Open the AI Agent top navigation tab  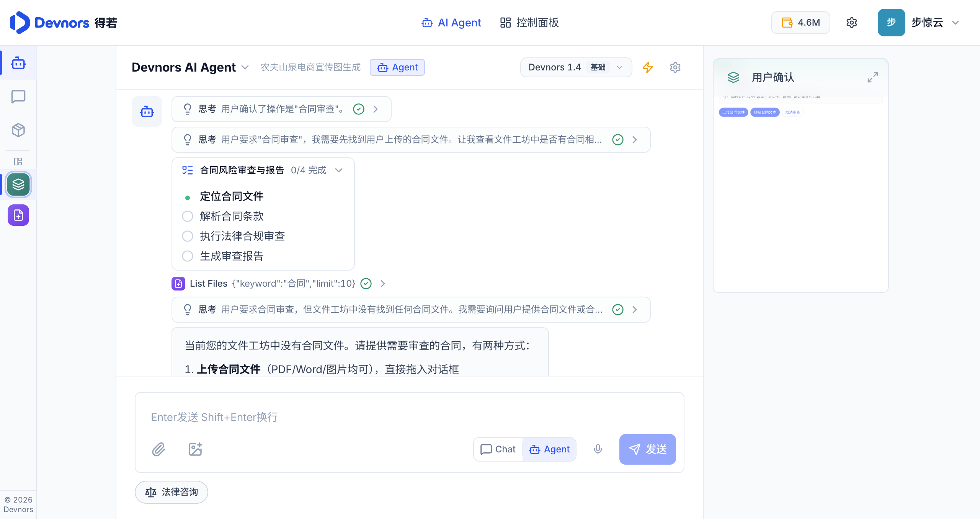click(x=451, y=23)
